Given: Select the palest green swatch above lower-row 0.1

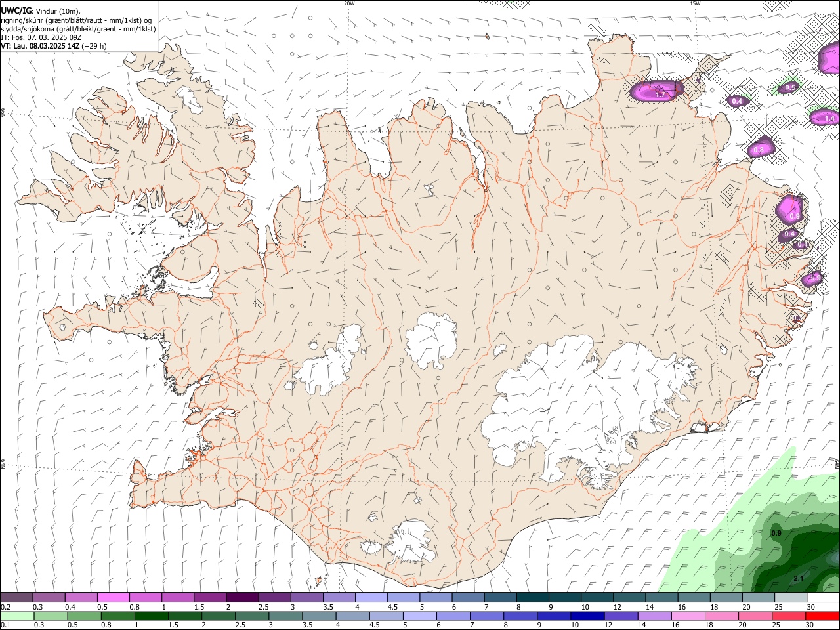Looking at the screenshot, I should tap(17, 616).
